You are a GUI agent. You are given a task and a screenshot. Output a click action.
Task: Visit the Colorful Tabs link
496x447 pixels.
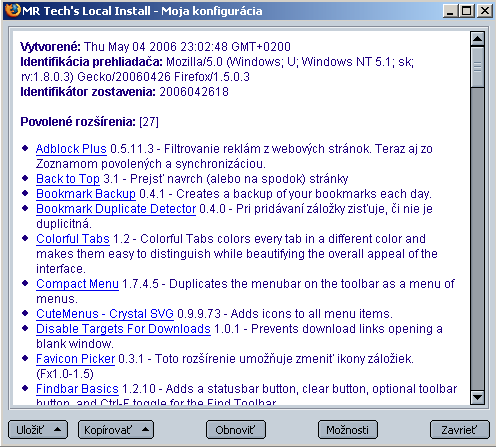(x=73, y=239)
